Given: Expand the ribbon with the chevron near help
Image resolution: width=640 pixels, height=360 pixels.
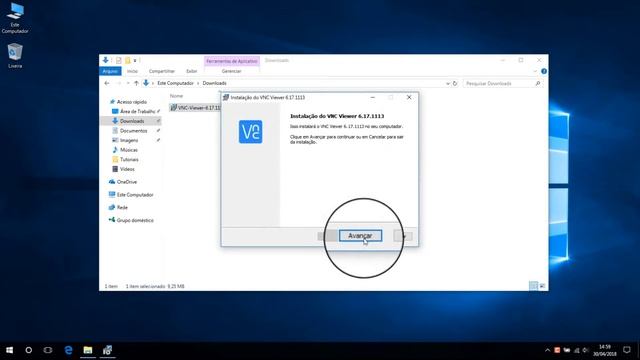Looking at the screenshot, I should tap(535, 71).
